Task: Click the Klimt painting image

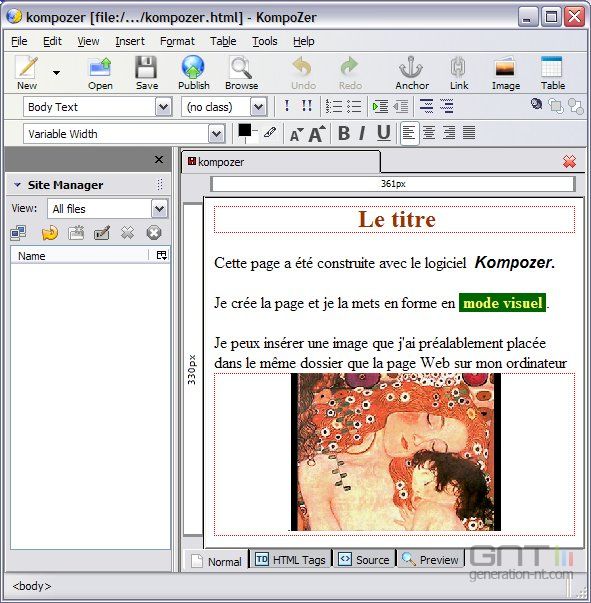Action: (396, 452)
